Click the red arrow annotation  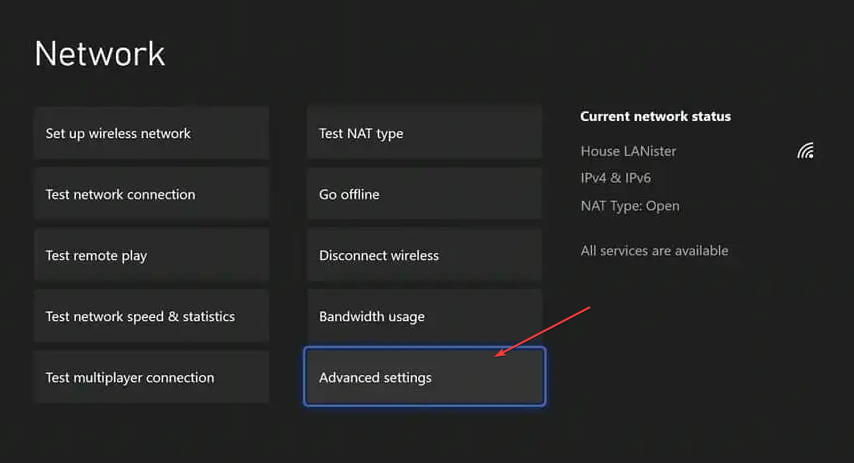542,332
